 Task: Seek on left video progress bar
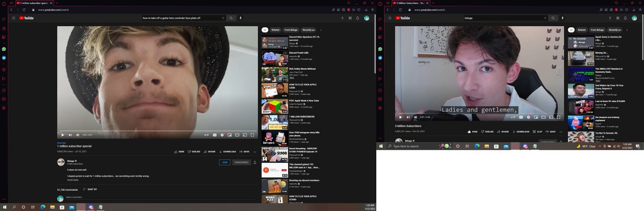(x=158, y=130)
